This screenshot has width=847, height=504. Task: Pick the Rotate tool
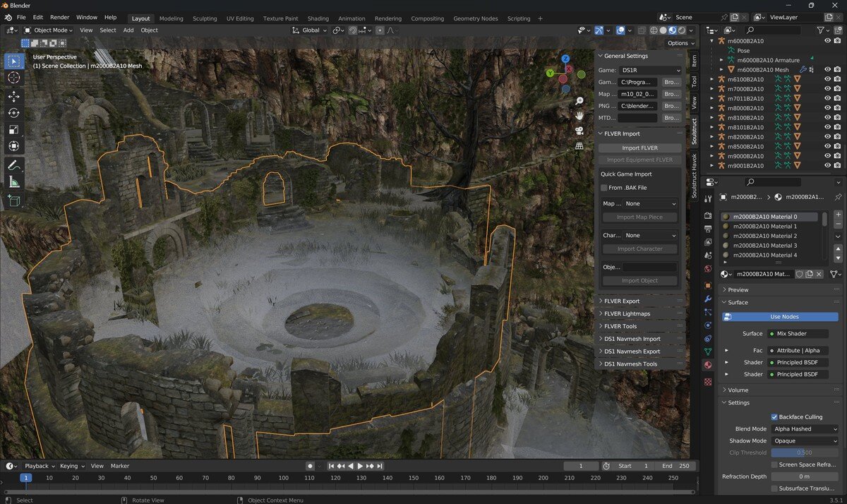[13, 113]
